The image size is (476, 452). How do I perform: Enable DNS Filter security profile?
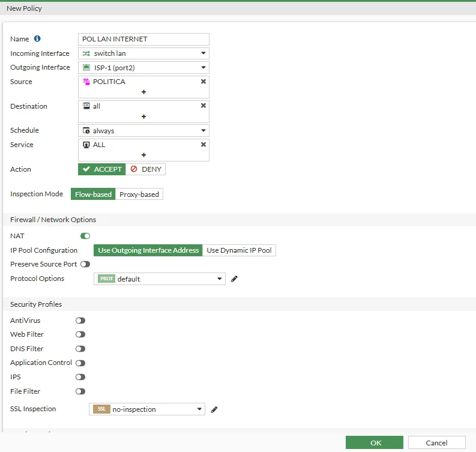80,349
